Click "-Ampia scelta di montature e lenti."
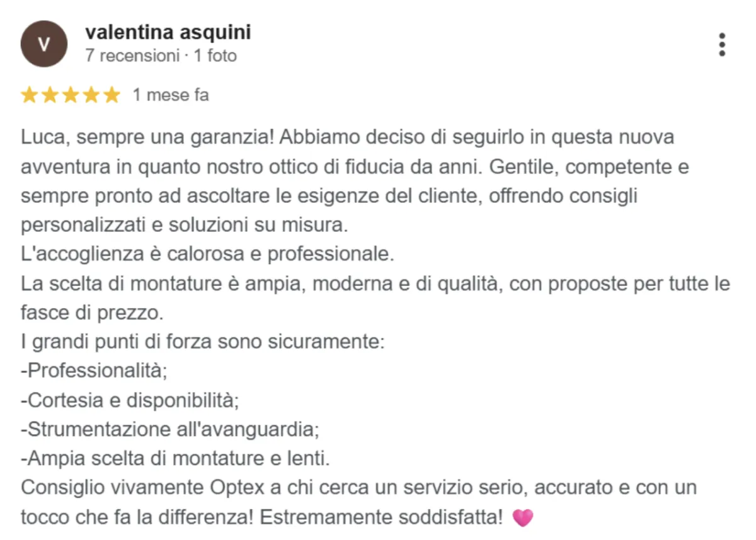 tap(175, 459)
